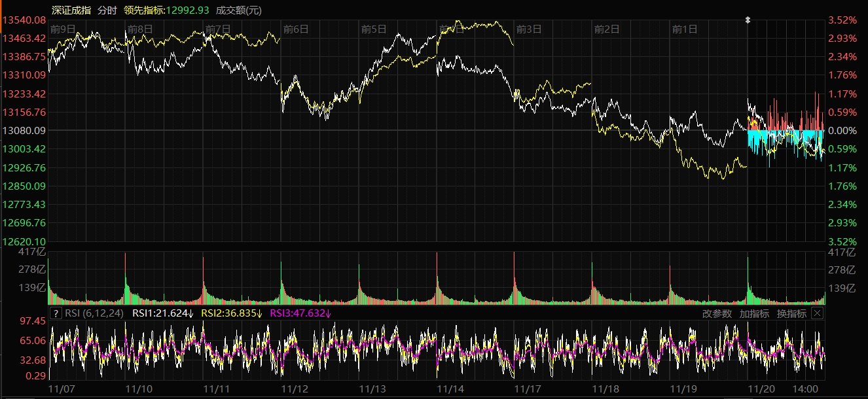Select the 前6日 day marker

coord(295,29)
